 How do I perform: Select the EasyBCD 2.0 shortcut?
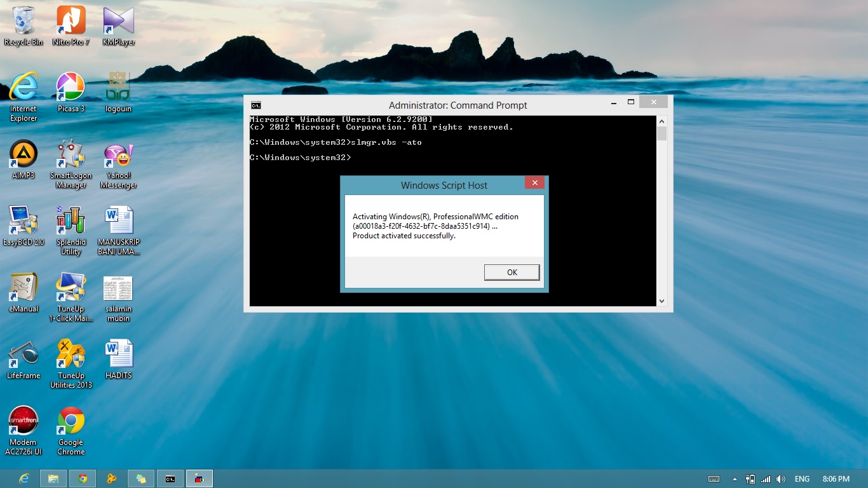point(24,226)
